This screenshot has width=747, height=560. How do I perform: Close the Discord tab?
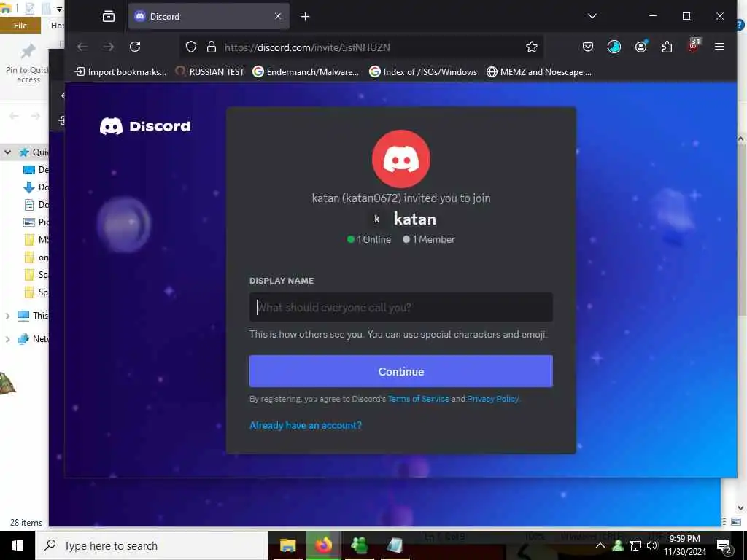(x=278, y=16)
